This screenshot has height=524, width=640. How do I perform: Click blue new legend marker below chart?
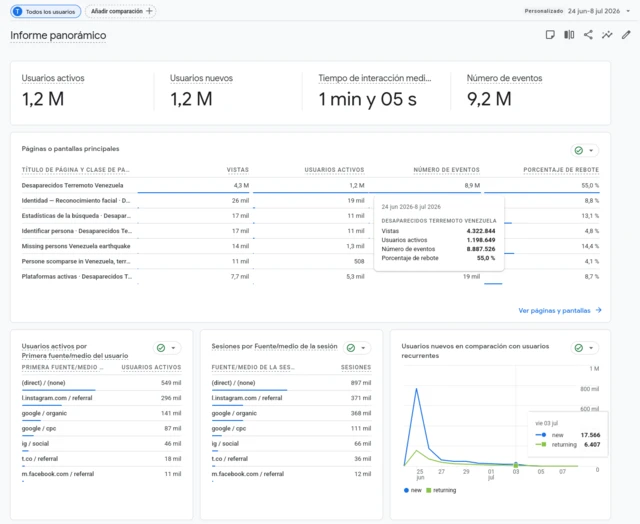tap(406, 490)
